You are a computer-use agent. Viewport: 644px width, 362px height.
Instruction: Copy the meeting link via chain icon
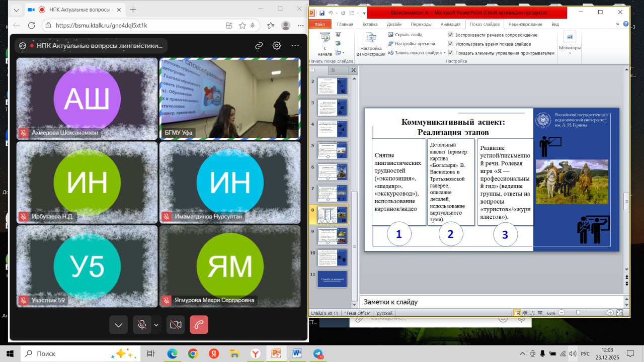click(x=259, y=46)
